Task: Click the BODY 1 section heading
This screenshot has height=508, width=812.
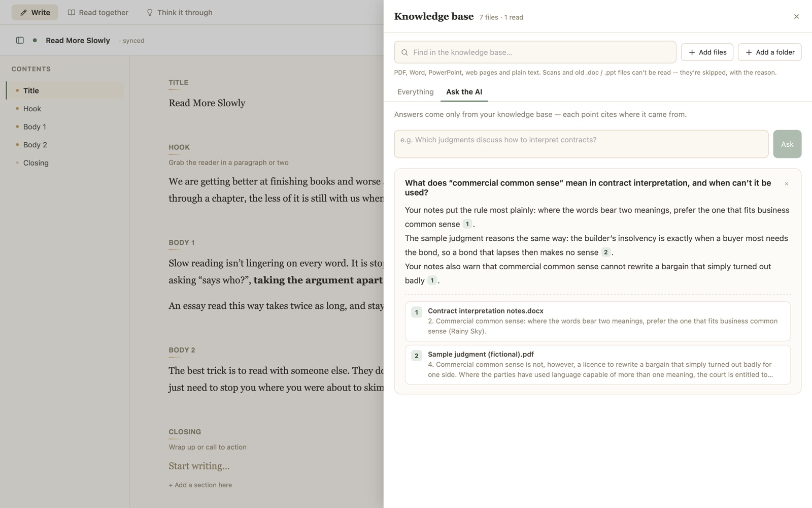Action: (182, 242)
